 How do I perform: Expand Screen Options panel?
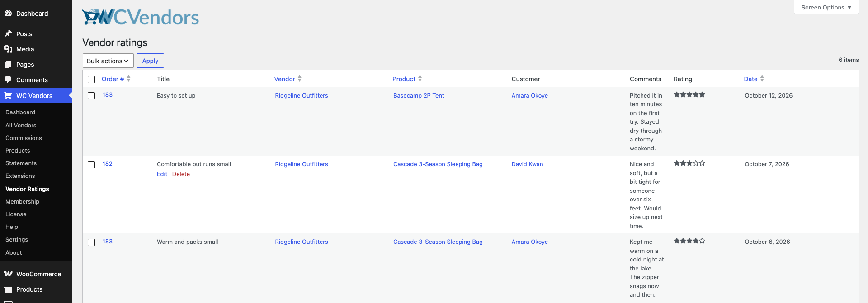coord(826,7)
